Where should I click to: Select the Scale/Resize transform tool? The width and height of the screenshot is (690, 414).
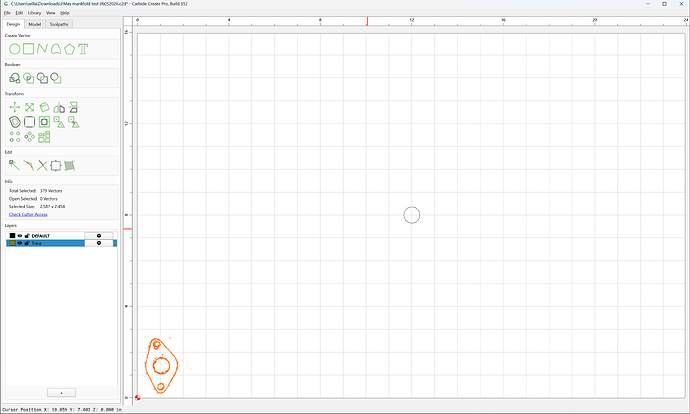tap(29, 107)
